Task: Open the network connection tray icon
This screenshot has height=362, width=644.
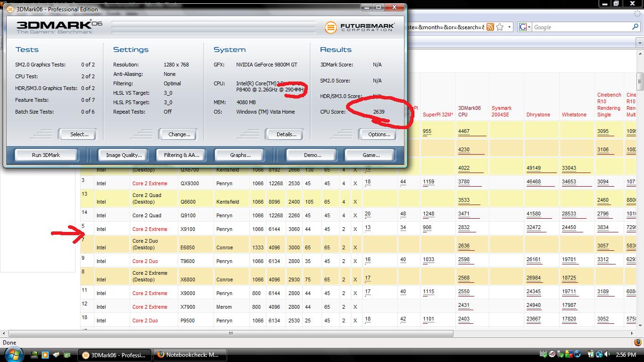Action: pyautogui.click(x=600, y=354)
